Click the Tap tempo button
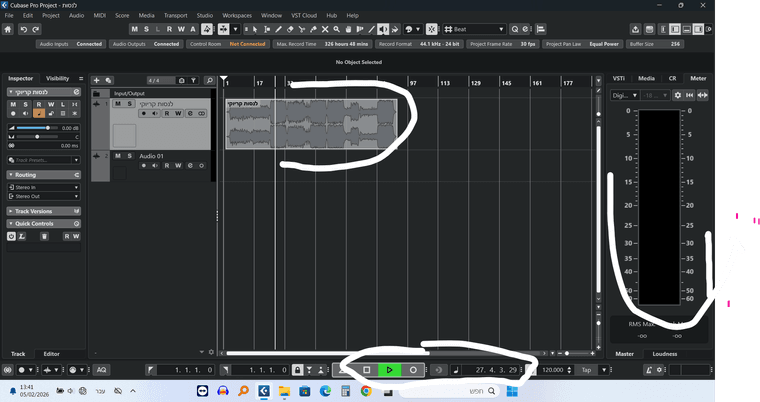Viewport: 760px width, 402px height. 587,370
